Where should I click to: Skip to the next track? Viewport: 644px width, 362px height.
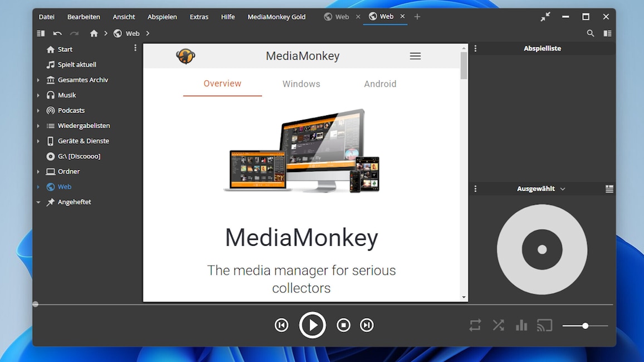click(367, 325)
